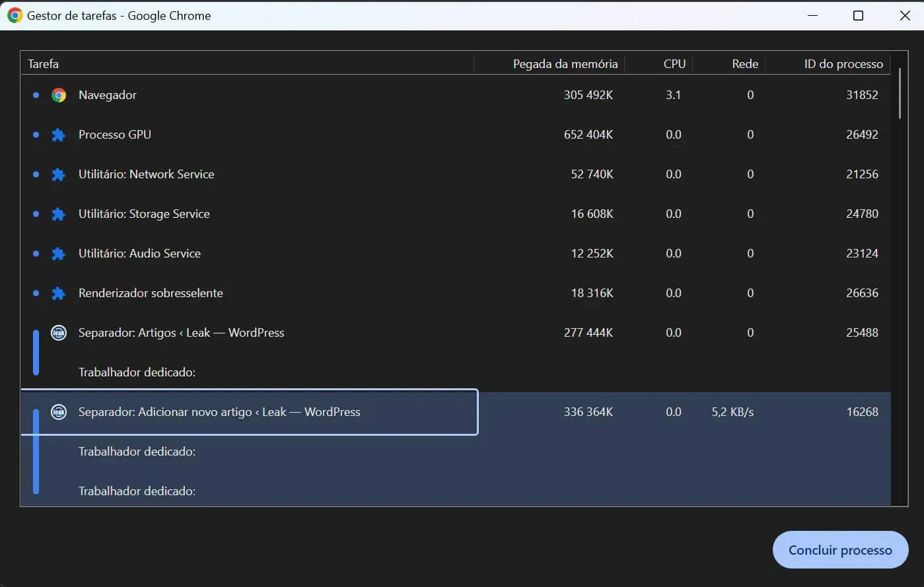
Task: Select Utilitário: Audio Service row
Action: click(x=456, y=254)
